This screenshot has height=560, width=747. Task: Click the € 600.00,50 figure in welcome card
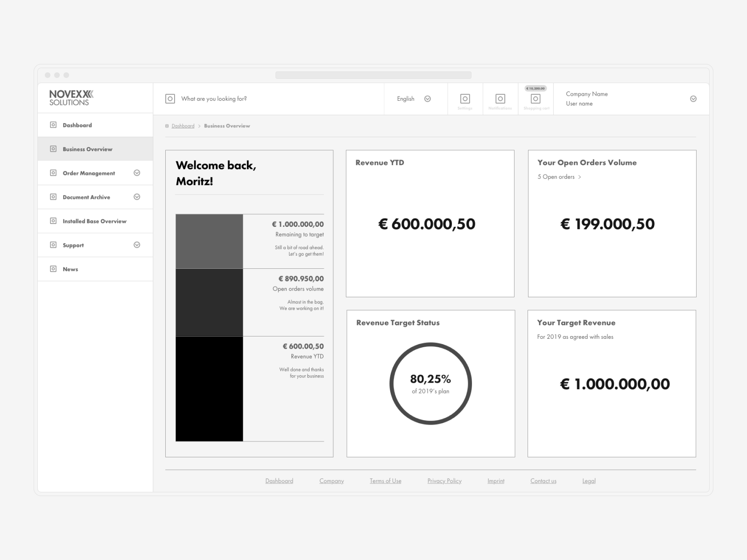point(303,346)
